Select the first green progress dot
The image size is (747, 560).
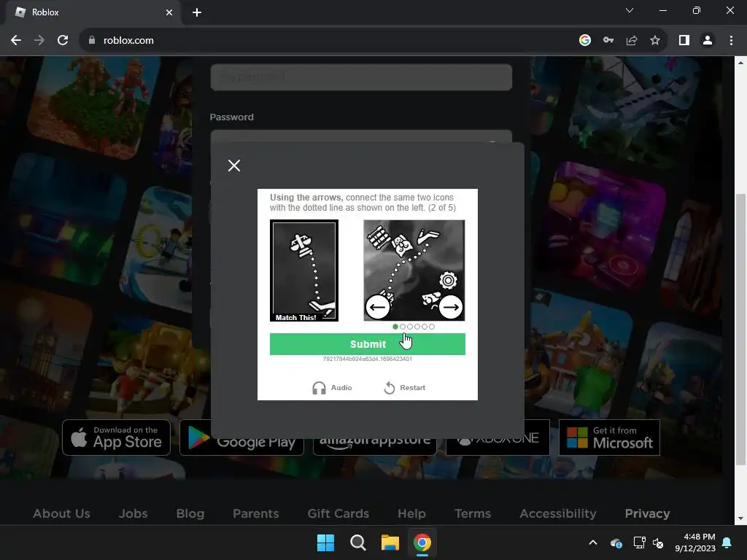point(395,327)
